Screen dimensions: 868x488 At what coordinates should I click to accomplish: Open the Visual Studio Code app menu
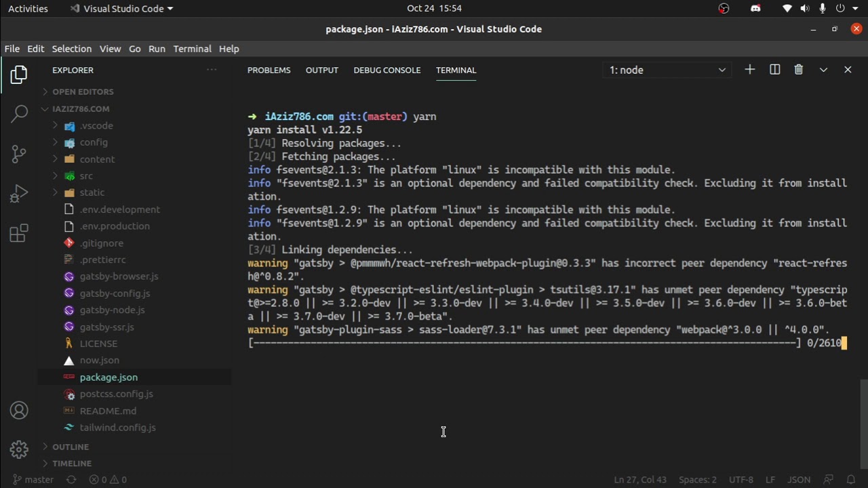(121, 9)
